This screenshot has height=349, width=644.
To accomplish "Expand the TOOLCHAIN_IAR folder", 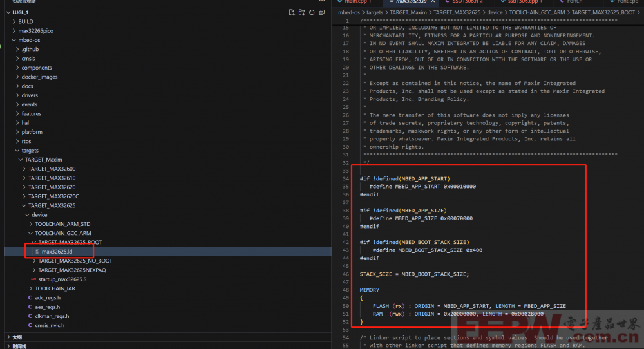I will pos(31,288).
